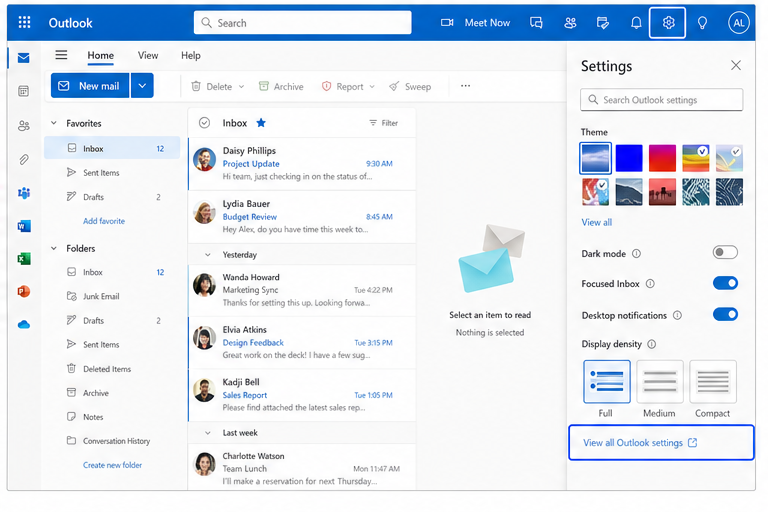
Task: Click the Search Outlook settings field
Action: [661, 99]
